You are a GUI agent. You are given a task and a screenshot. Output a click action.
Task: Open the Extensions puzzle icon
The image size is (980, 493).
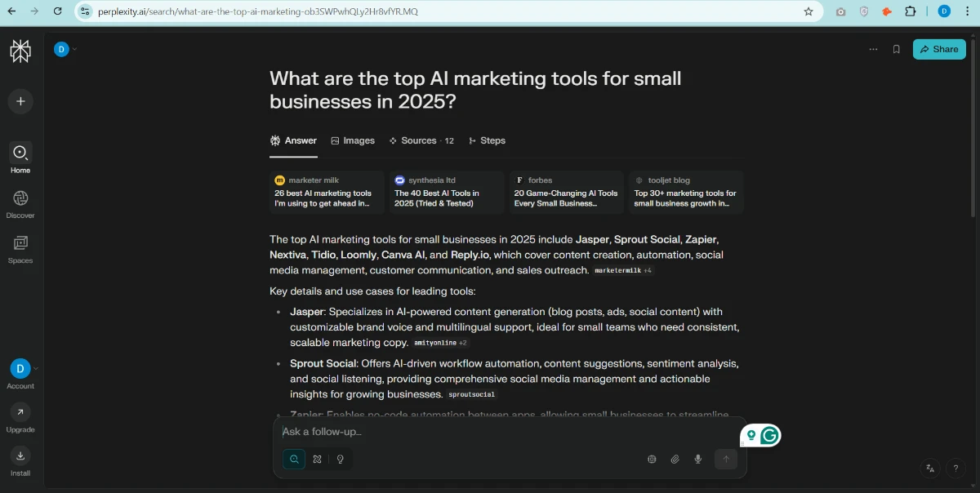(911, 11)
